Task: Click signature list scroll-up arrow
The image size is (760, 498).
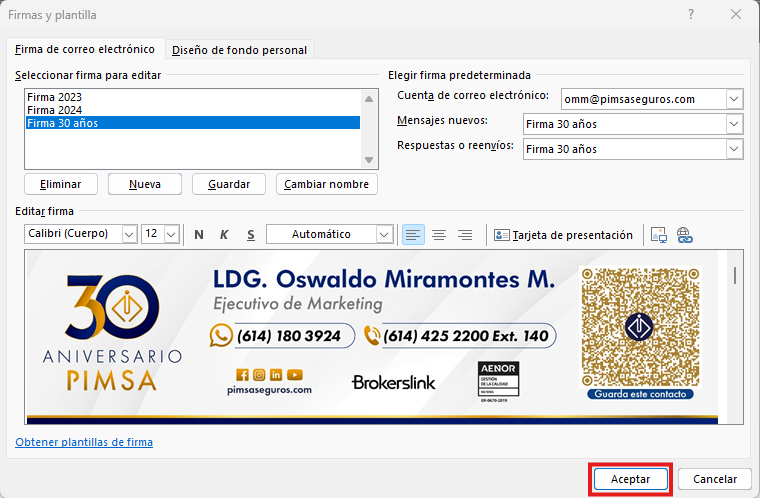Action: (x=369, y=98)
